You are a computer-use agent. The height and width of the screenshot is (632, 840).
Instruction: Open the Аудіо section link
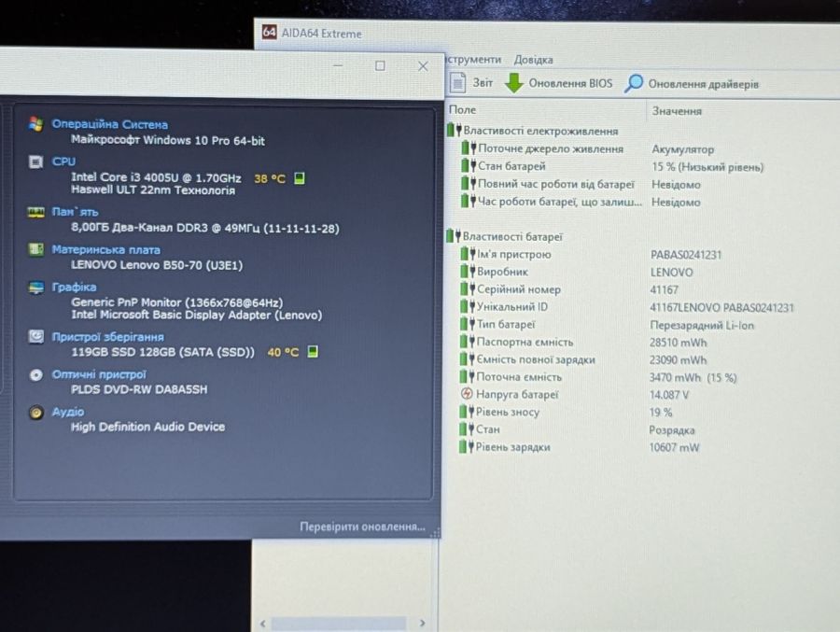point(67,412)
